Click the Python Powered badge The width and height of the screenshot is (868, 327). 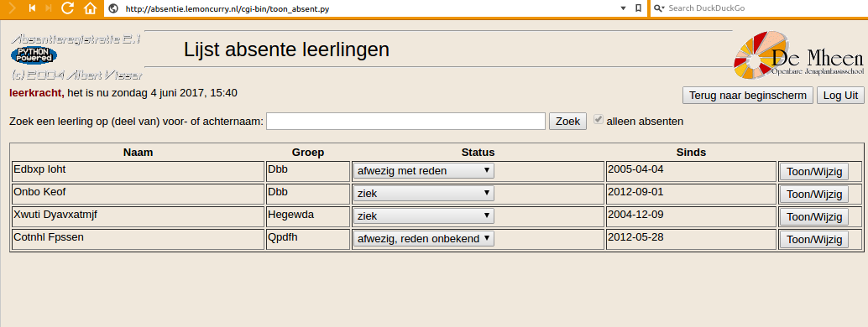click(34, 55)
